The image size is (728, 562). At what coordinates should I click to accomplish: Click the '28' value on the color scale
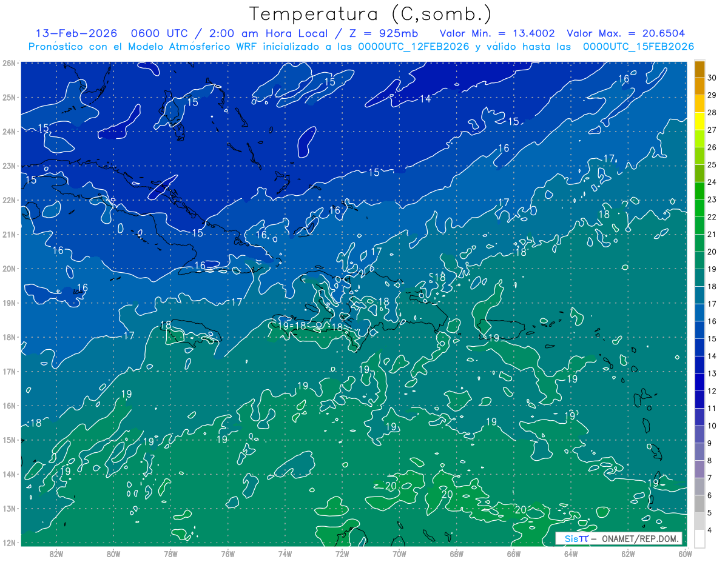pyautogui.click(x=712, y=112)
